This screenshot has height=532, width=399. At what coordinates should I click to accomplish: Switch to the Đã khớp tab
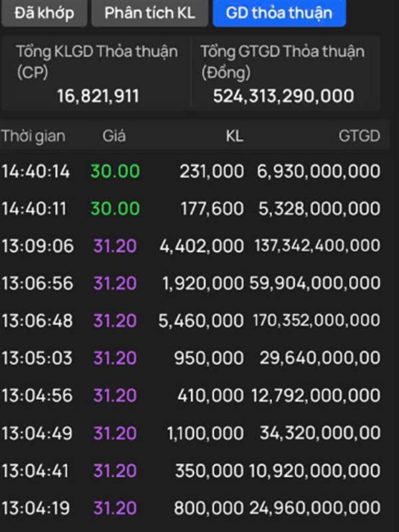44,13
